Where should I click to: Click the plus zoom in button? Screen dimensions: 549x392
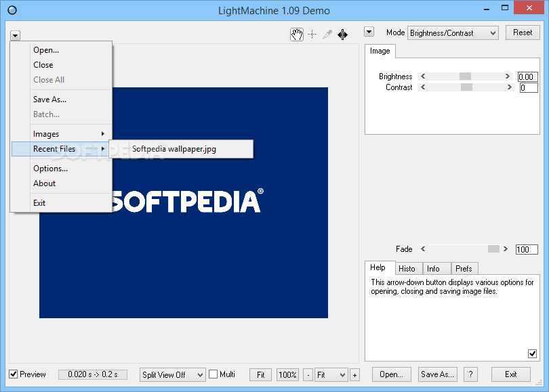coord(354,375)
